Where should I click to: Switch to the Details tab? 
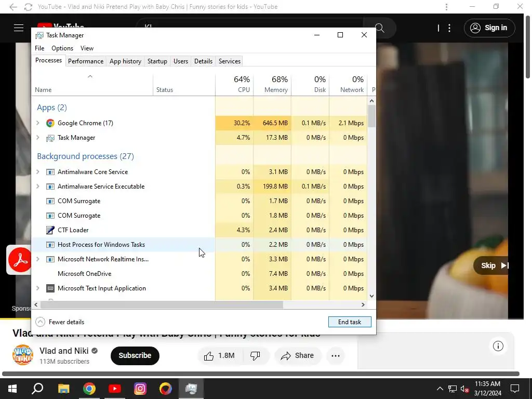[203, 61]
